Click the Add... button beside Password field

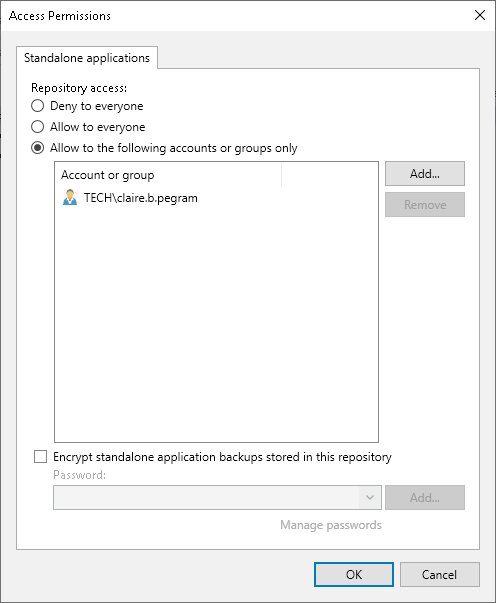pyautogui.click(x=425, y=498)
